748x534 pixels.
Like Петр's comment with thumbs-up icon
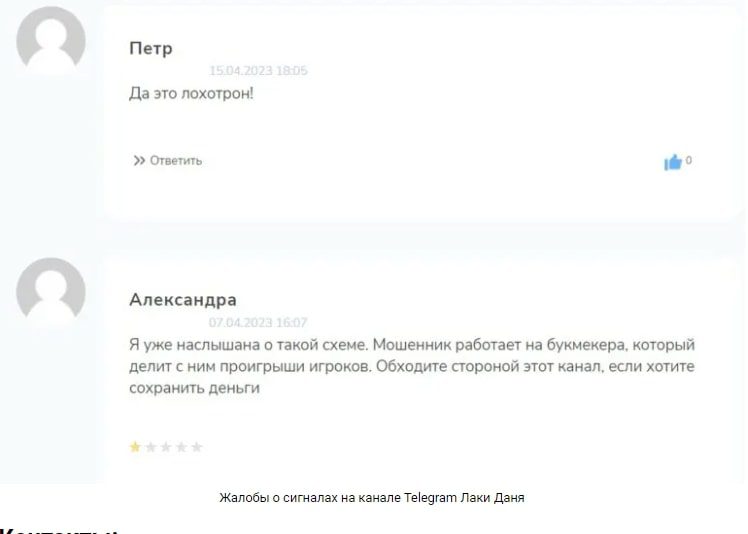pyautogui.click(x=673, y=162)
